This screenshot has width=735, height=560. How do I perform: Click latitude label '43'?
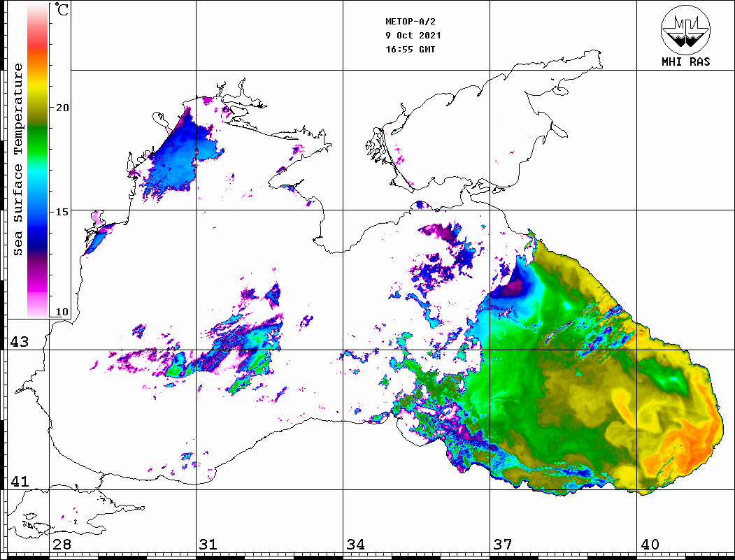coord(20,342)
